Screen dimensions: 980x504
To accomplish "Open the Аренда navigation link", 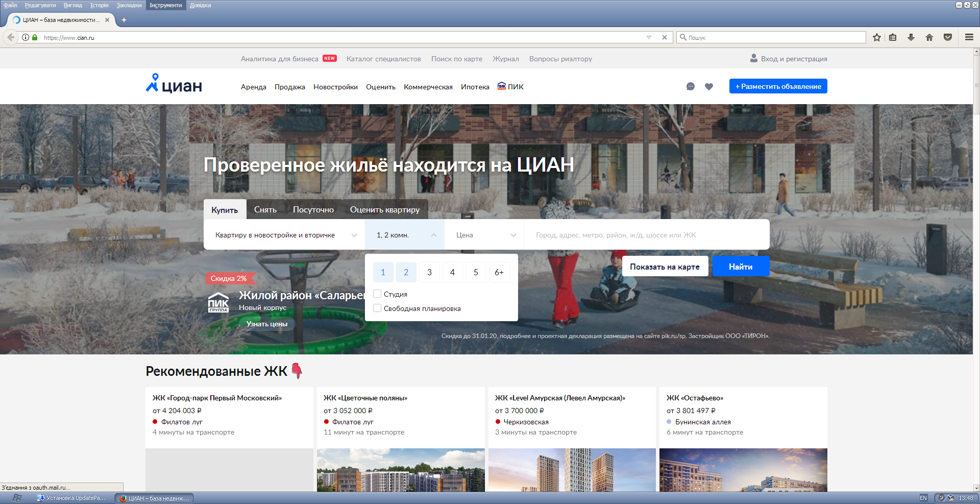I will pos(254,87).
